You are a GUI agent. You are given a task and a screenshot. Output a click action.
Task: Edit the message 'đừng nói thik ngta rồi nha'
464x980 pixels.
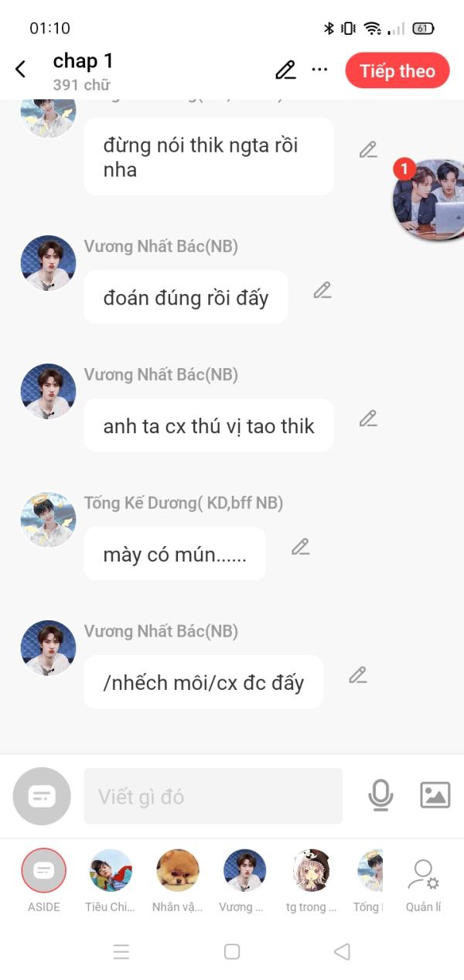click(368, 150)
